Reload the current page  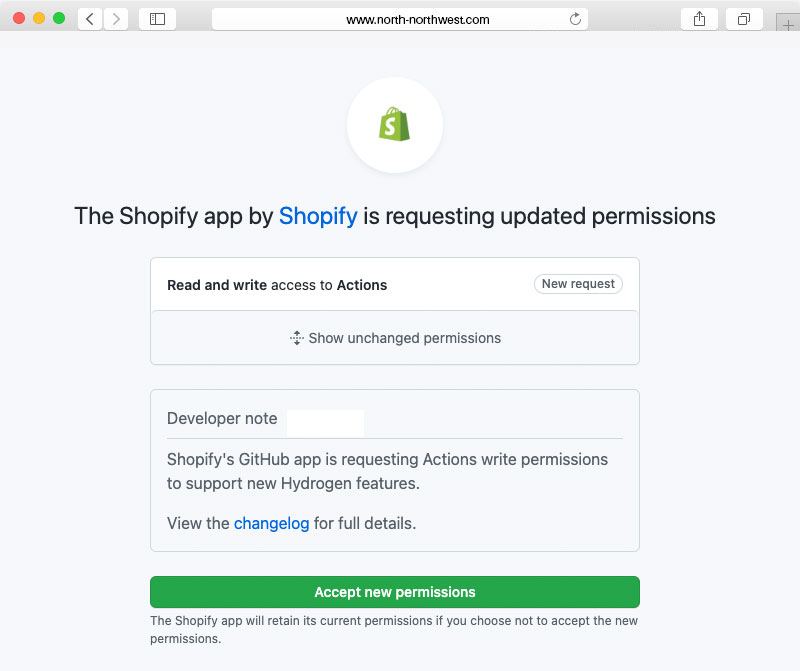(x=575, y=19)
